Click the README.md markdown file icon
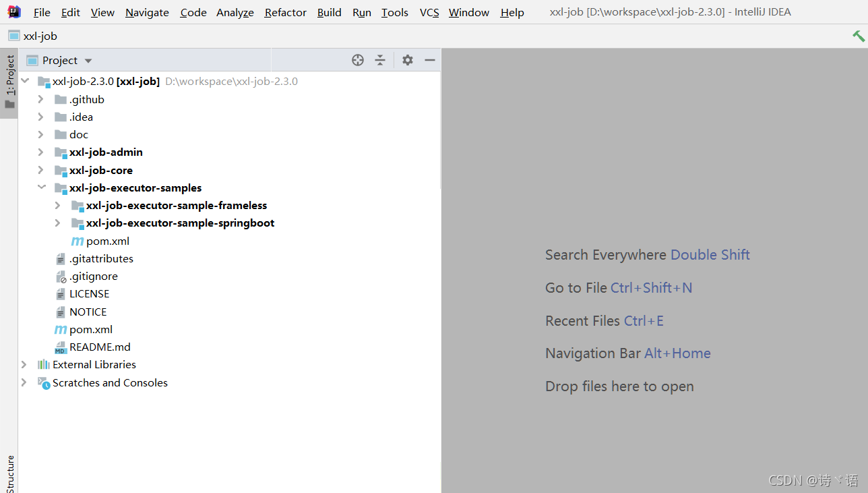 point(61,347)
